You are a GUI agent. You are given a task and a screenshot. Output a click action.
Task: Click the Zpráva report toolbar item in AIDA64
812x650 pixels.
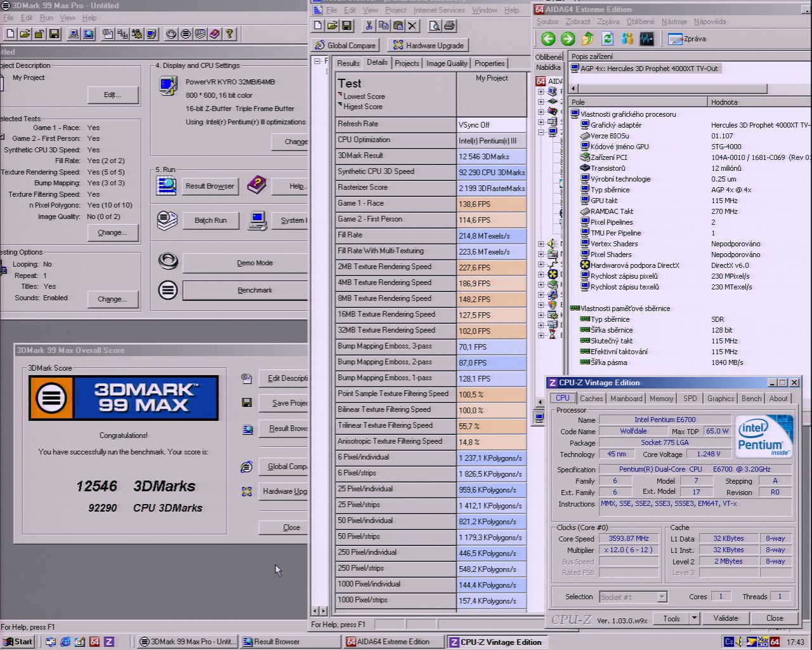click(687, 39)
